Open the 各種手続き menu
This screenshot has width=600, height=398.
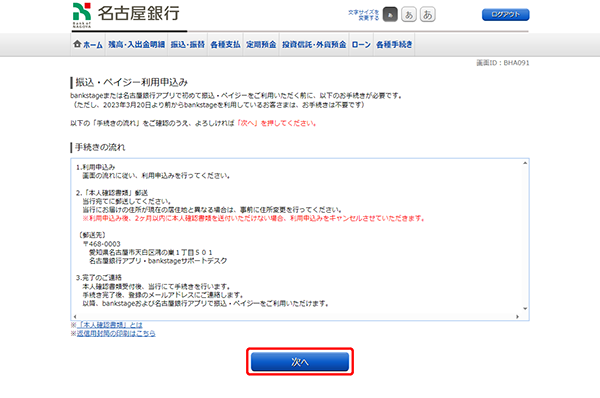tap(394, 45)
